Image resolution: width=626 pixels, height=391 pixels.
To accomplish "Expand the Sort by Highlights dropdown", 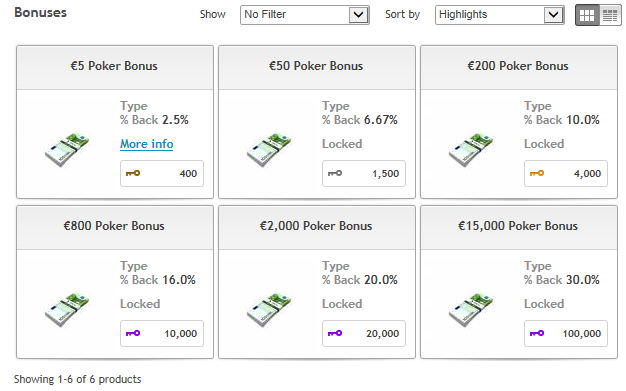I will tap(499, 15).
